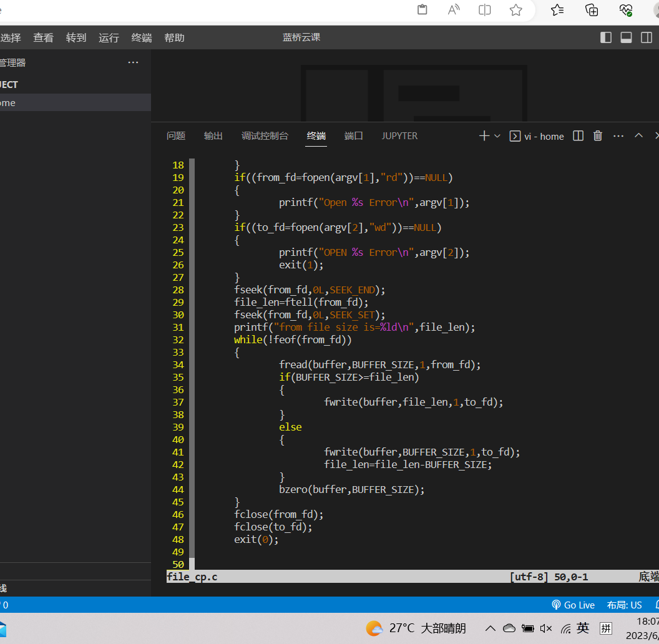This screenshot has width=659, height=644.
Task: Click the vi editor left scrollbar strip
Action: coord(192,364)
